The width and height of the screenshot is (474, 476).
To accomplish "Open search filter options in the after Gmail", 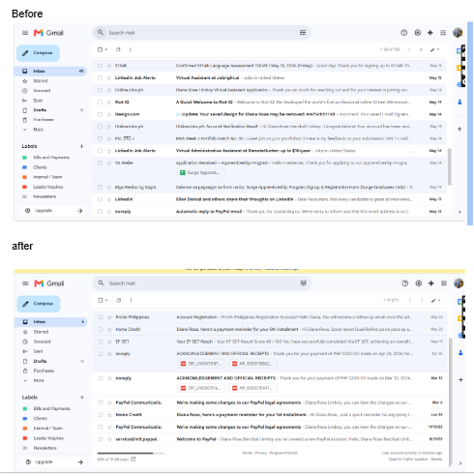I will point(303,283).
